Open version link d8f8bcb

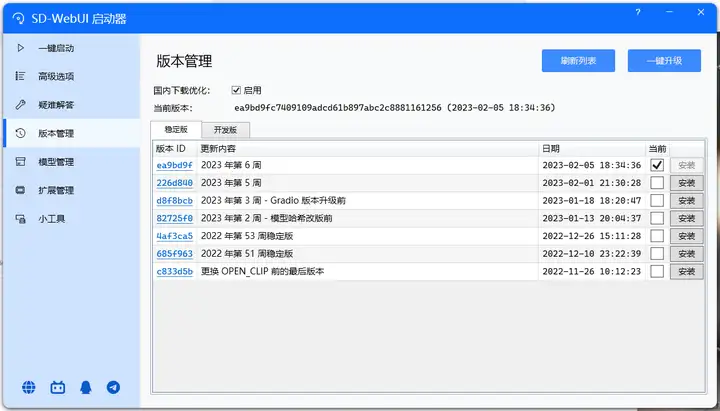174,201
